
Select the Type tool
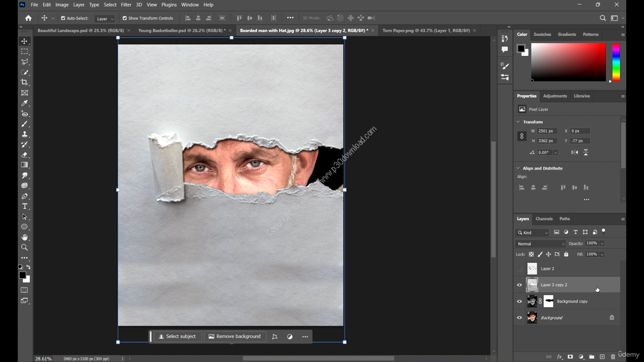(x=24, y=207)
